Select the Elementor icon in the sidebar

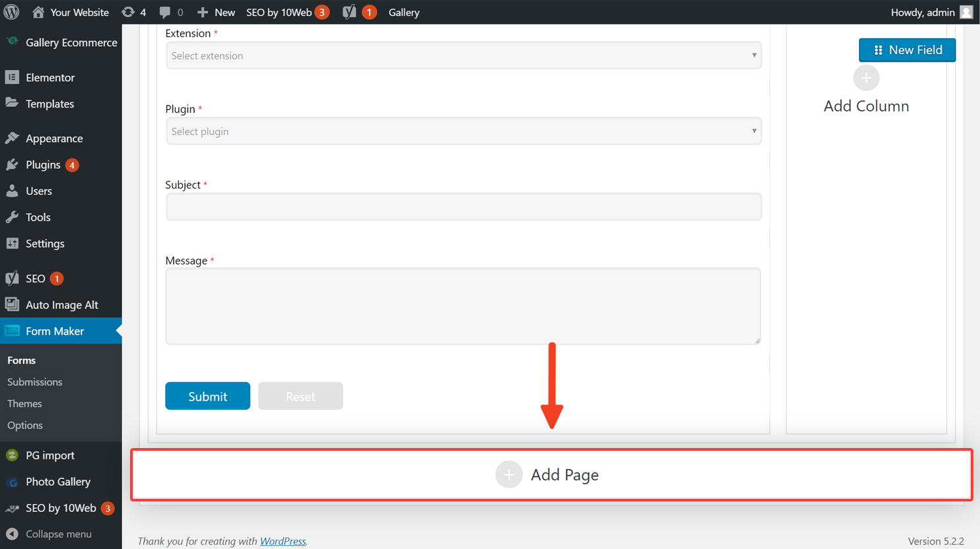[x=13, y=77]
